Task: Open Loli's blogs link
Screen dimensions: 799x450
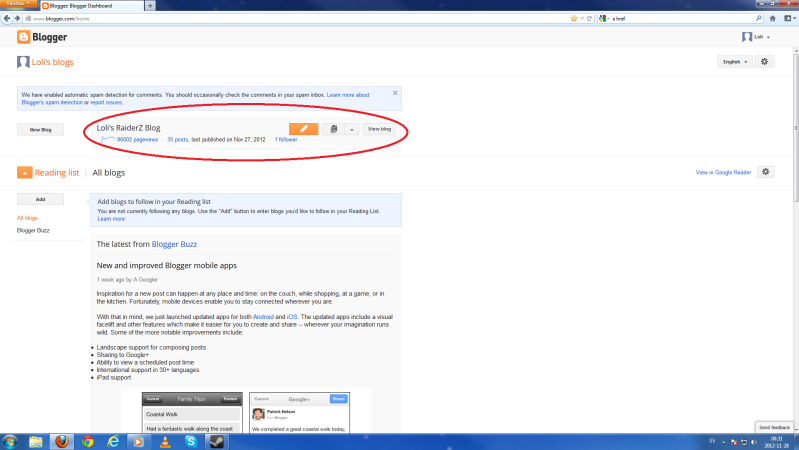Action: click(x=52, y=62)
